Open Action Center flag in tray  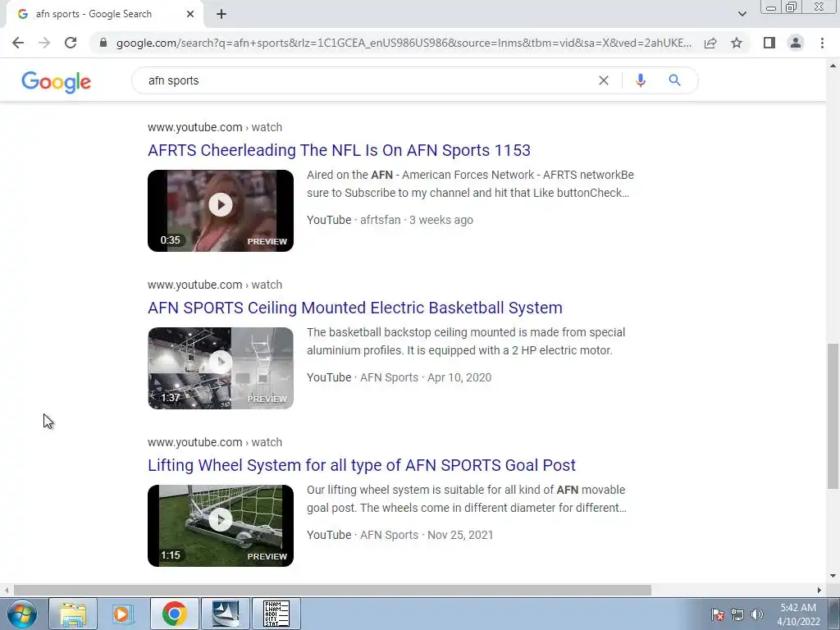tap(717, 614)
